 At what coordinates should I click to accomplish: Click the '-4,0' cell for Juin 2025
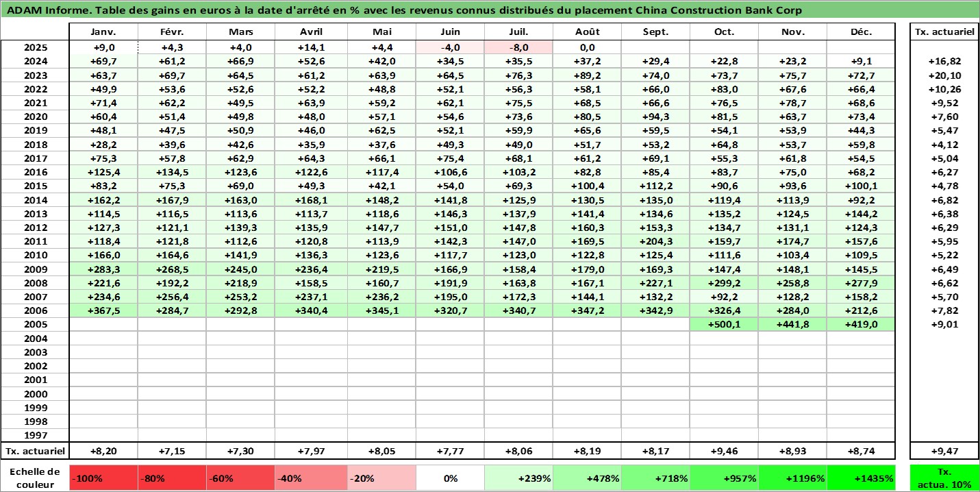coord(450,47)
